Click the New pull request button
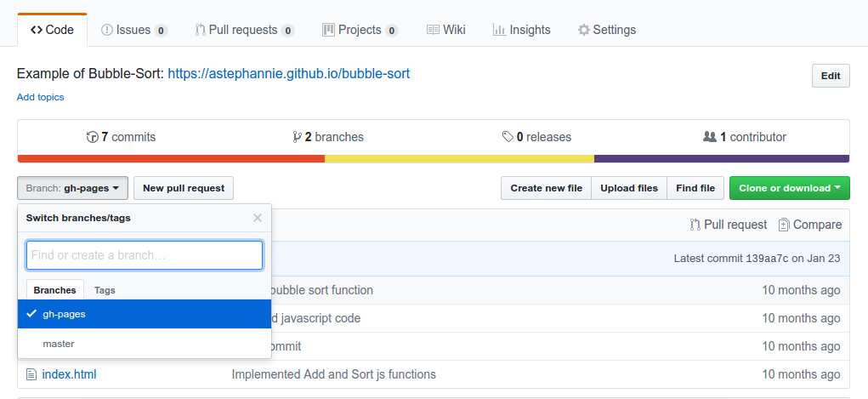The width and height of the screenshot is (868, 399). (x=184, y=188)
